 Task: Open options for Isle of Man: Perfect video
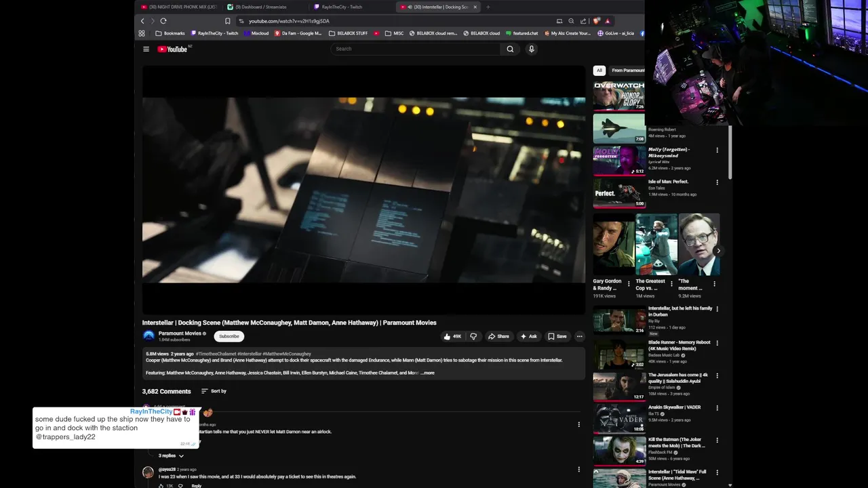pyautogui.click(x=717, y=183)
